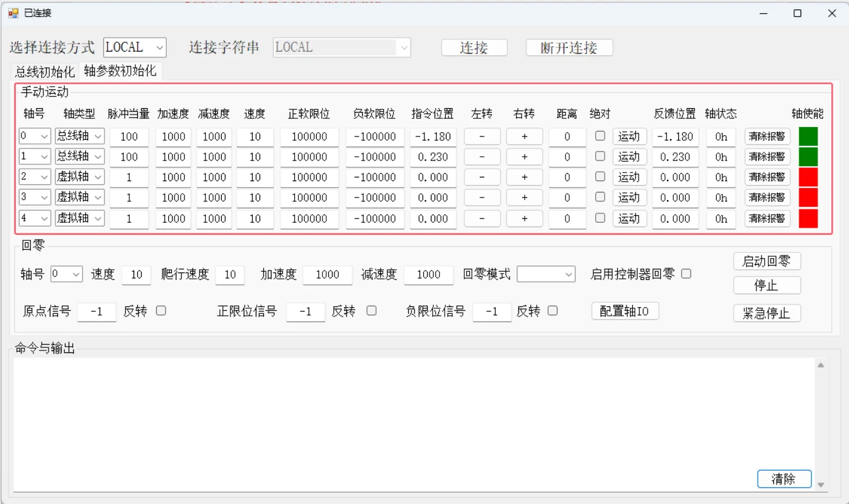Screen dimensions: 849x504
Task: Click 清除报警 for axis 3
Action: pyautogui.click(x=767, y=197)
